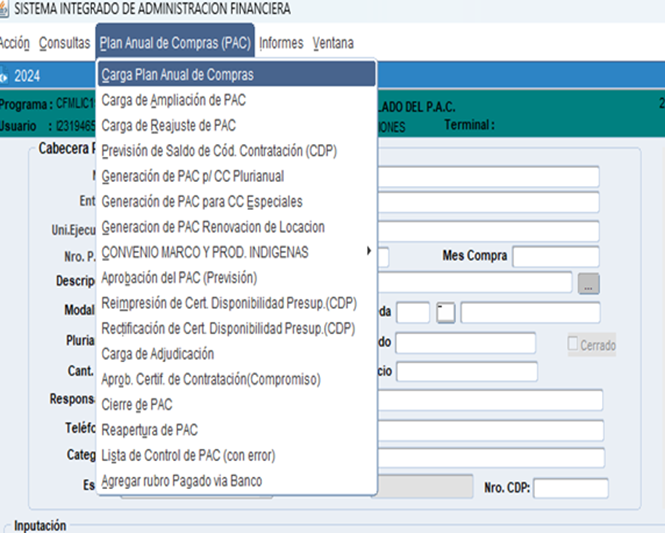This screenshot has height=533, width=665.
Task: Open Lista de Control de PAC (con error)
Action: tap(188, 455)
